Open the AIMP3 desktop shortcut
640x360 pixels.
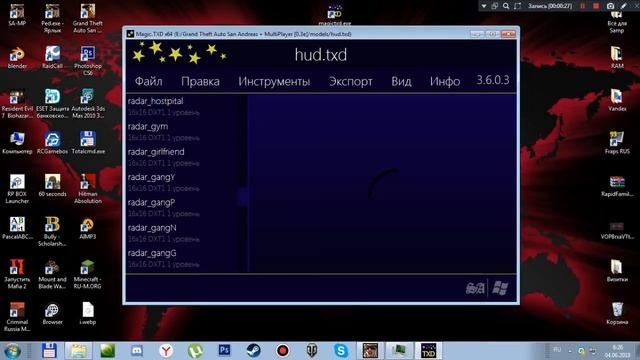click(x=88, y=228)
